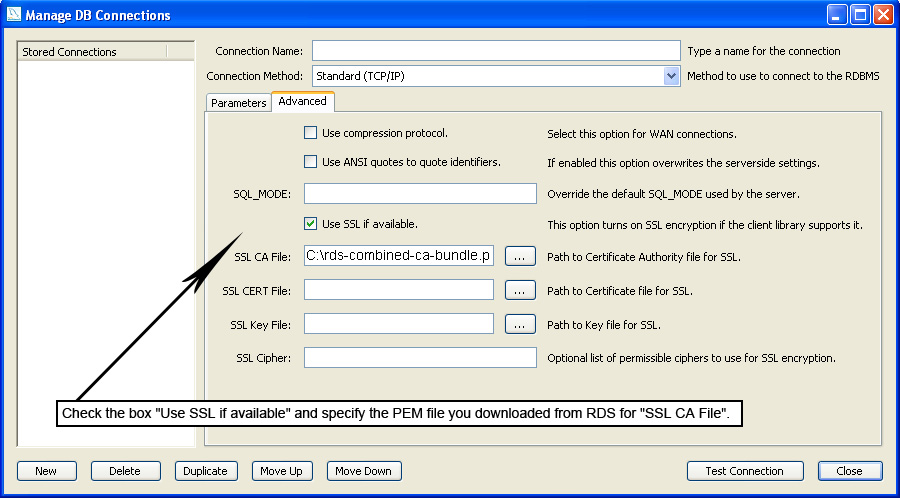
Task: Create a New stored connection
Action: (46, 471)
